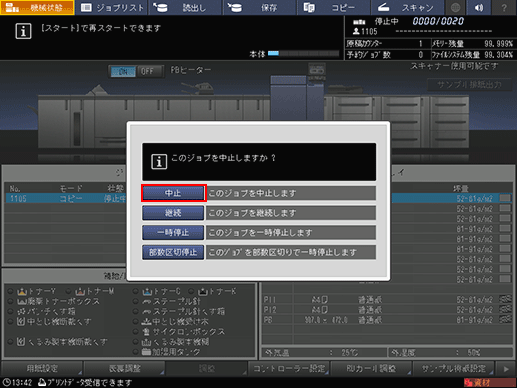Open コントローラー設定 controller settings

(289, 368)
